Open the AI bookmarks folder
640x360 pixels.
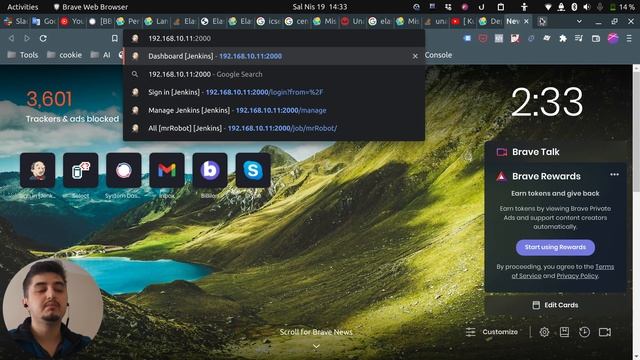pos(100,55)
